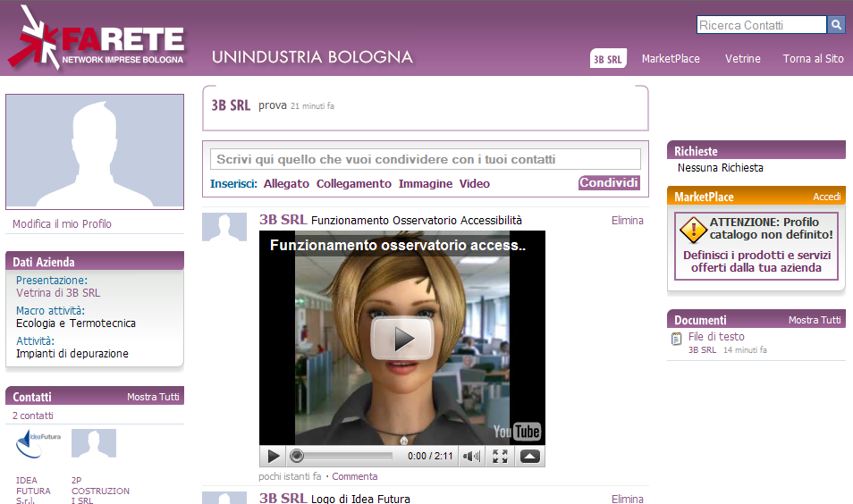Screen dimensions: 853x504
Task: Click the avatar beside the Funzionamento Osservatorio post
Action: click(x=224, y=227)
